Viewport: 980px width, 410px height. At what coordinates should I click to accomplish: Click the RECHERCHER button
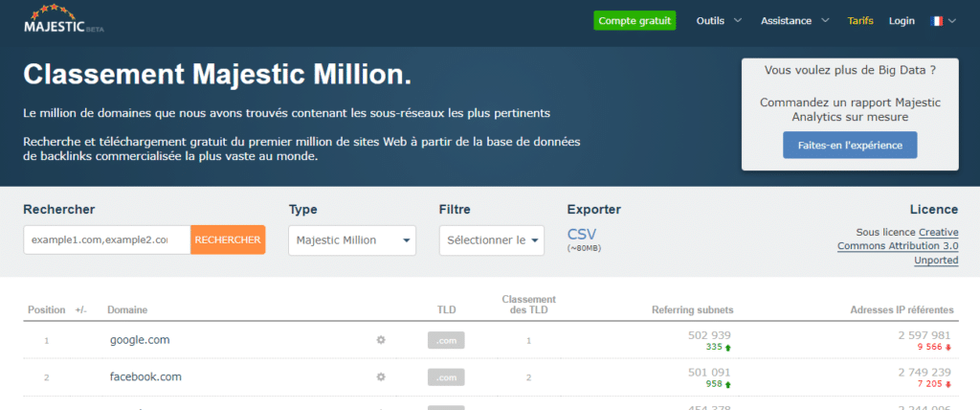pyautogui.click(x=228, y=239)
